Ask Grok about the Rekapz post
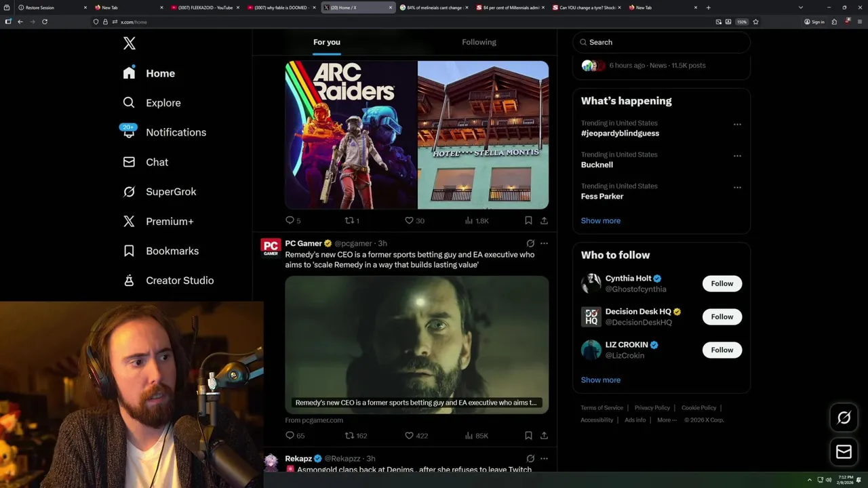The image size is (868, 488). click(530, 459)
